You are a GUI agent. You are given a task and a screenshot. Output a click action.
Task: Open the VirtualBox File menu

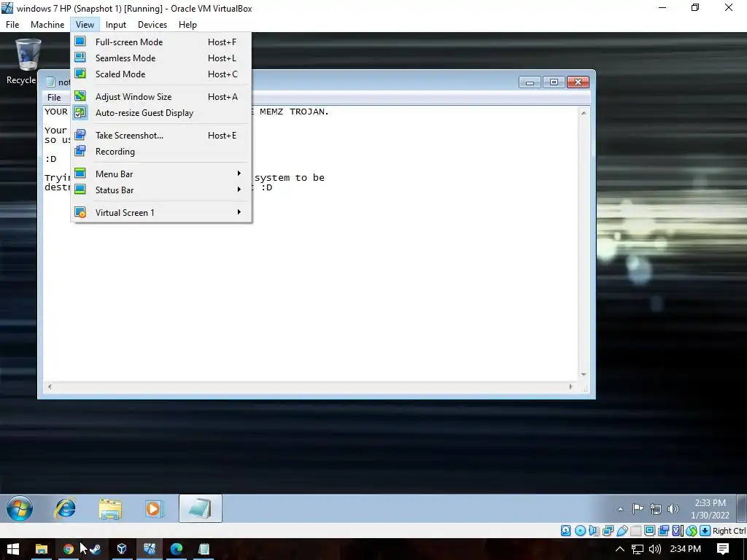click(x=12, y=24)
